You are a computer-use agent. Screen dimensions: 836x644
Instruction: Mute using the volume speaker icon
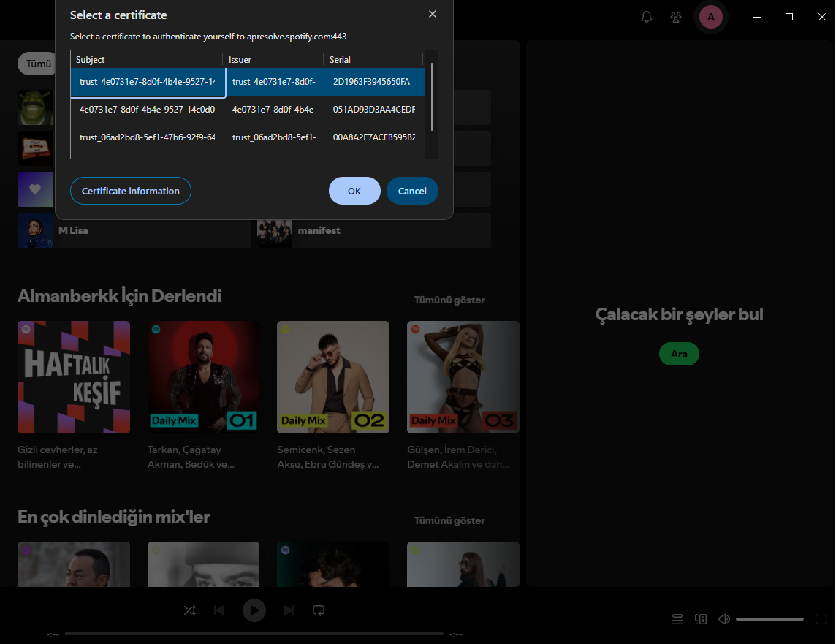[724, 619]
